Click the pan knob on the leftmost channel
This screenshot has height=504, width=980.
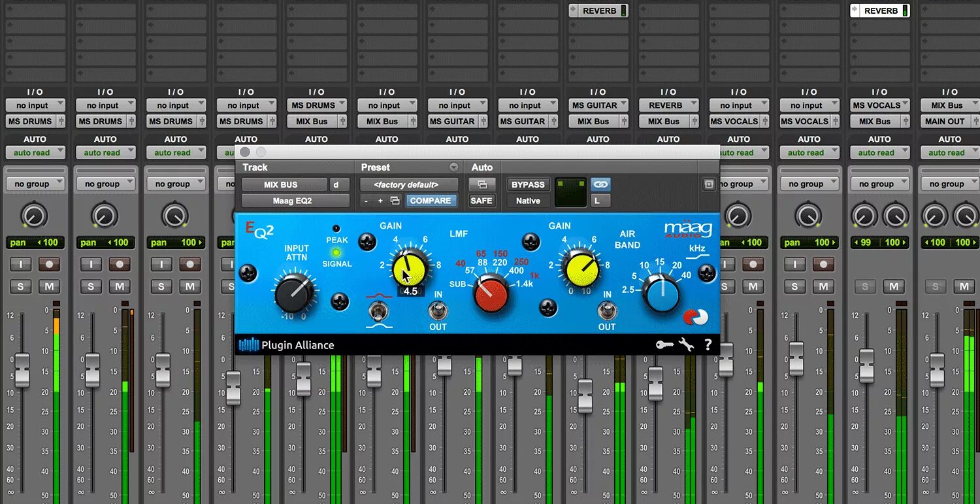[35, 216]
